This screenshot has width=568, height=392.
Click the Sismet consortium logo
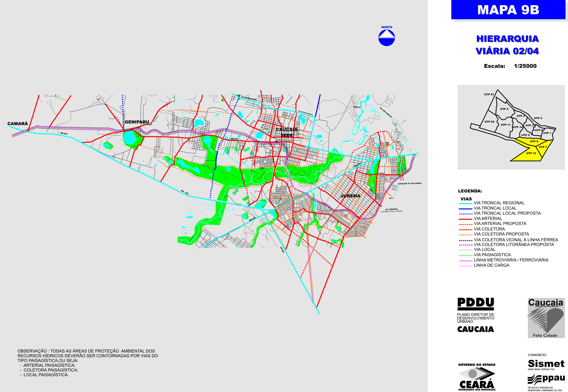pyautogui.click(x=546, y=364)
